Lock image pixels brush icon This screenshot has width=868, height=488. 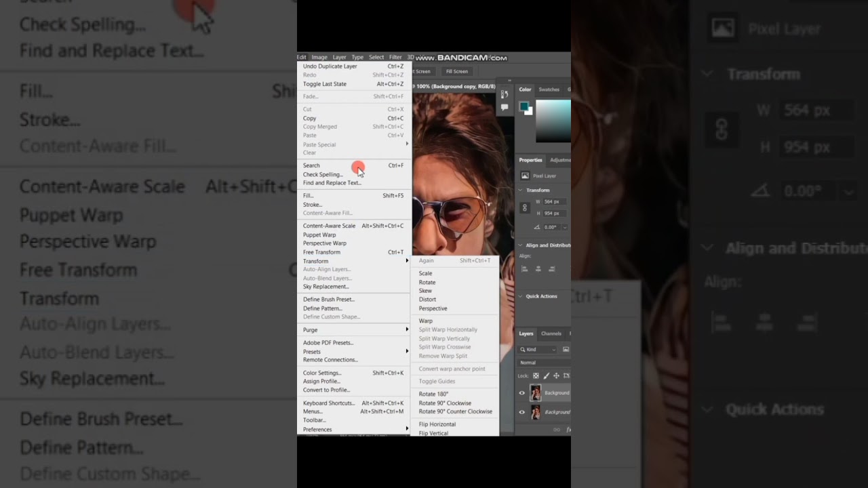point(547,375)
